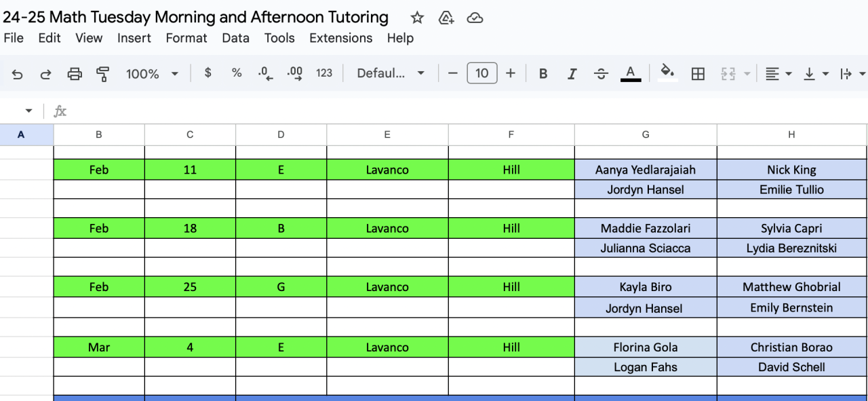Expand the Default font dropdown
Screen dimensions: 868x401
coord(391,74)
